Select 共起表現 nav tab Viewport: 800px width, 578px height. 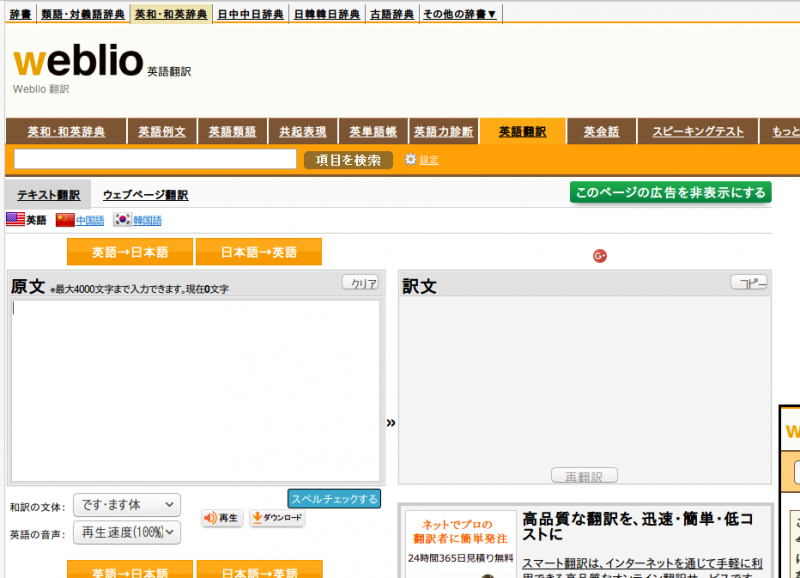pos(303,132)
